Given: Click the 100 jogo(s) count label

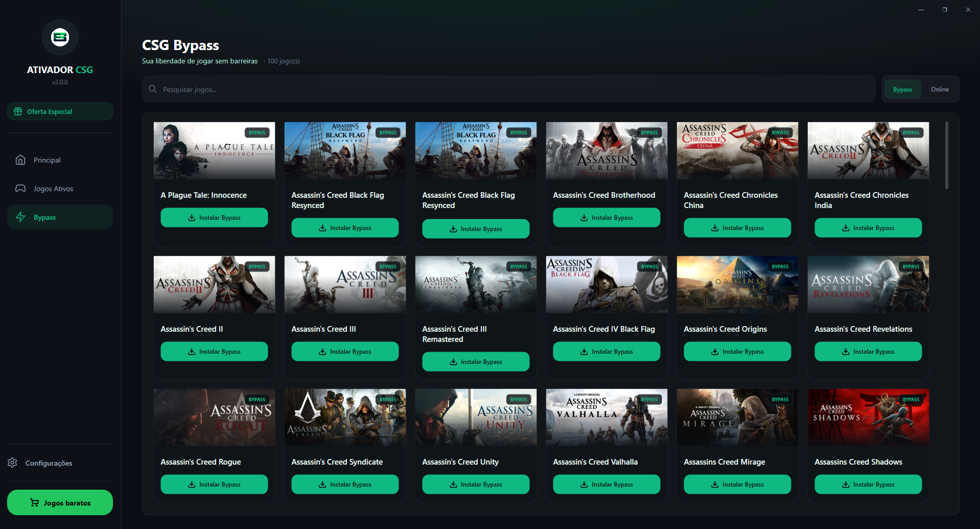Looking at the screenshot, I should pyautogui.click(x=283, y=61).
